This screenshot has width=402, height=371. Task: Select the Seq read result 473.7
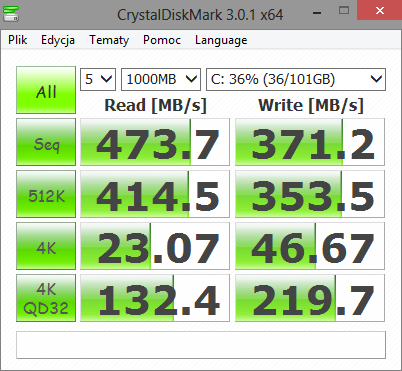(x=155, y=142)
